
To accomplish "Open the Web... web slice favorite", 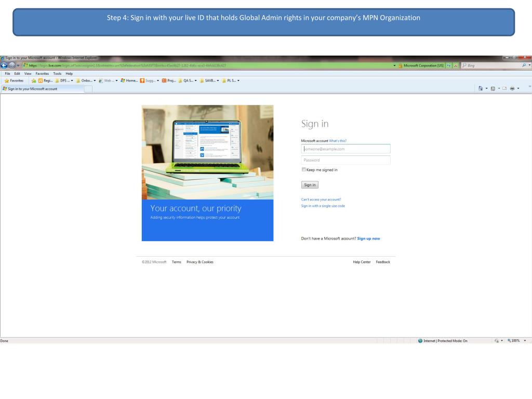I will pos(107,81).
